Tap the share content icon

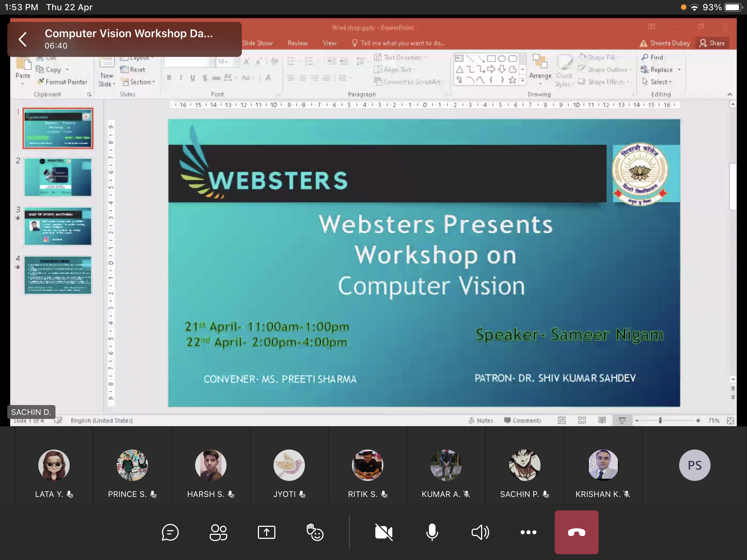(x=267, y=532)
